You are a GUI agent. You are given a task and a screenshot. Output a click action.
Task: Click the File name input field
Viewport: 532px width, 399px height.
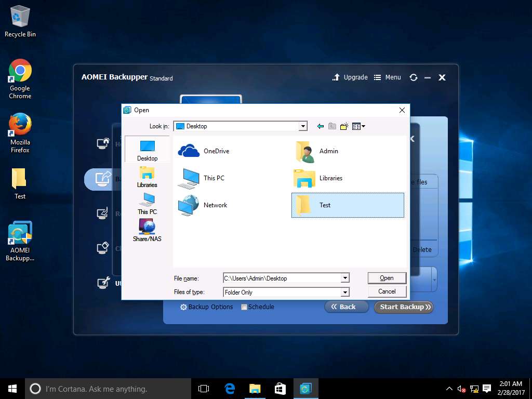pyautogui.click(x=282, y=278)
